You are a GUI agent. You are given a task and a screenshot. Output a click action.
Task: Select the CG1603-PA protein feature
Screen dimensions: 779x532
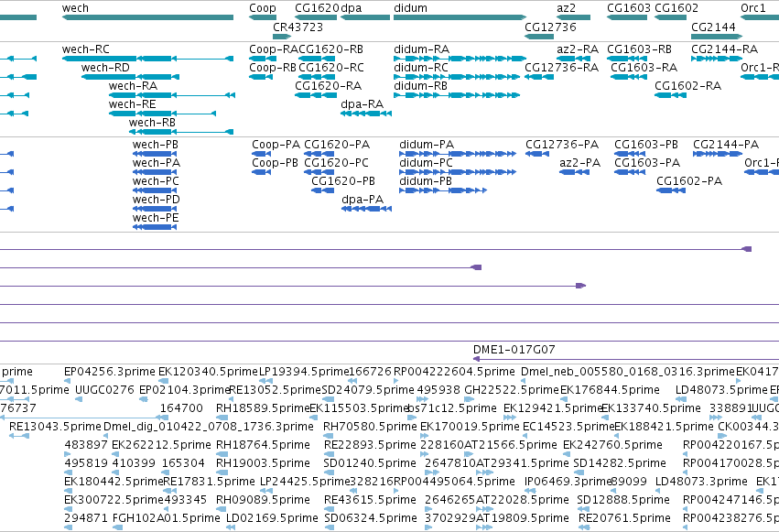tap(630, 172)
